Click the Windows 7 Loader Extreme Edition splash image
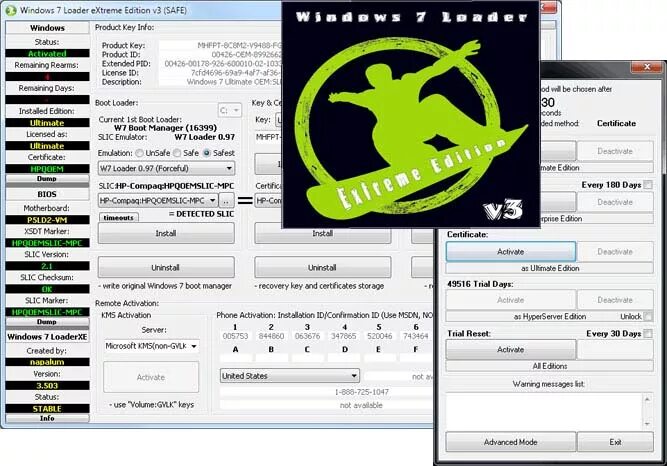 pos(411,114)
